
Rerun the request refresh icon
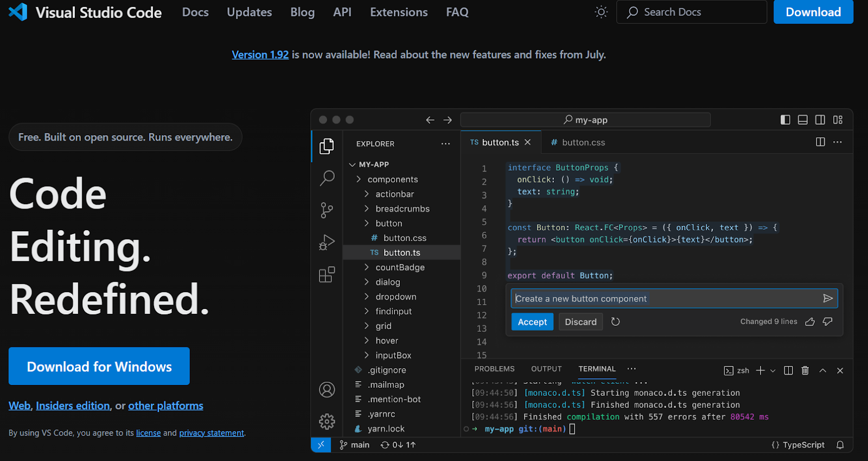(x=615, y=322)
